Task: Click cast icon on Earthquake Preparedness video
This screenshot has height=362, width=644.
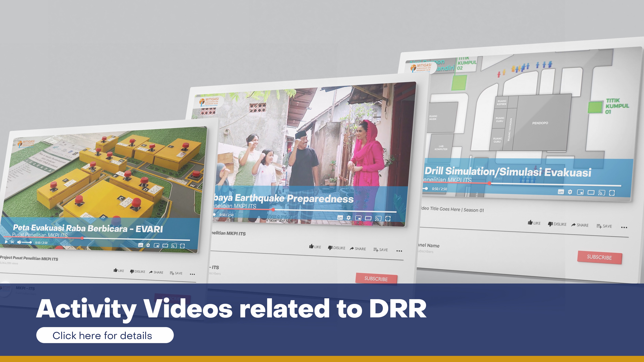Action: tap(378, 218)
